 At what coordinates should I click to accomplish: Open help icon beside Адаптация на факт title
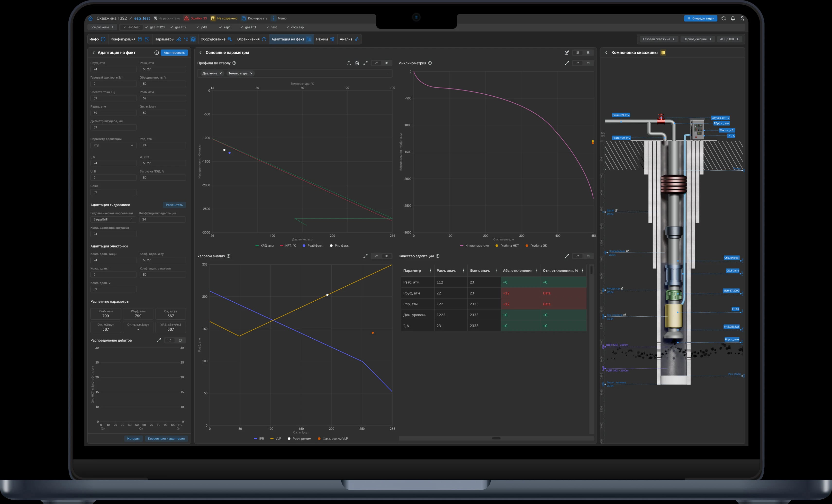(x=156, y=53)
